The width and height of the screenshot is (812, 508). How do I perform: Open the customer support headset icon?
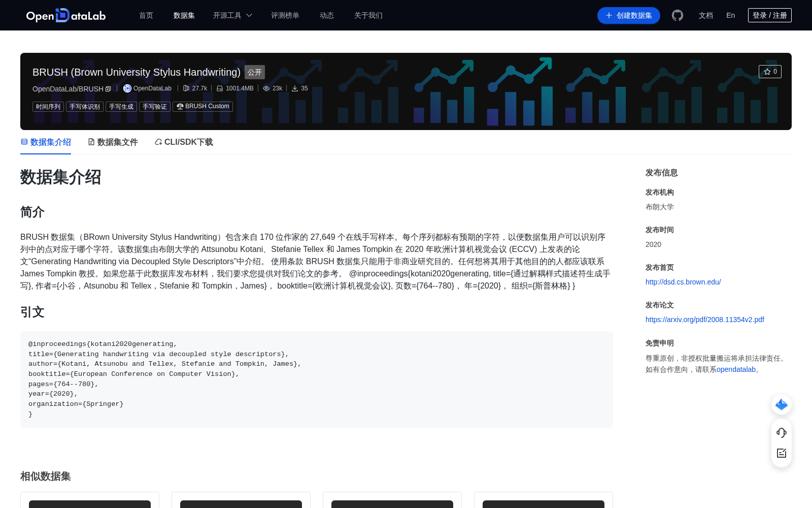click(782, 432)
